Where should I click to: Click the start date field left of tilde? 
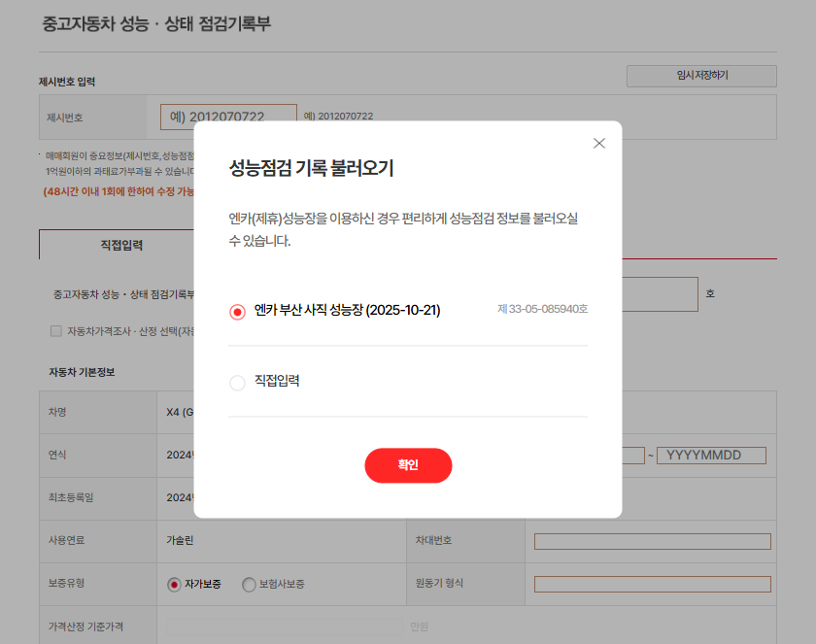[x=632, y=456]
